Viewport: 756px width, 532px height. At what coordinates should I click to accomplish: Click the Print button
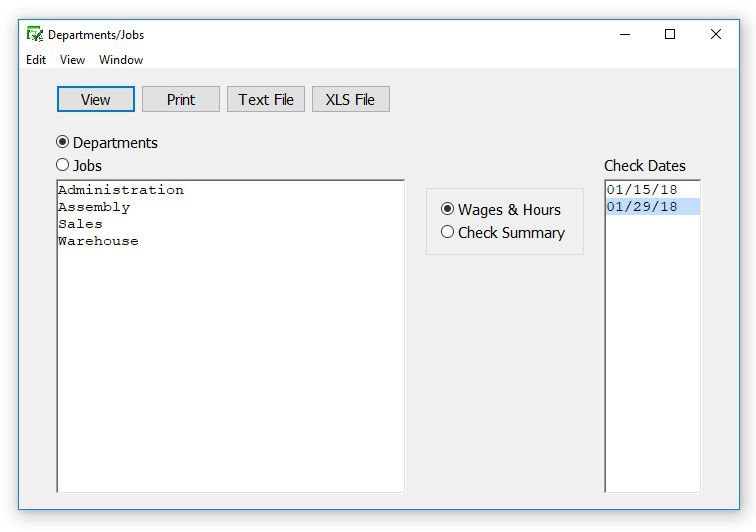point(181,99)
